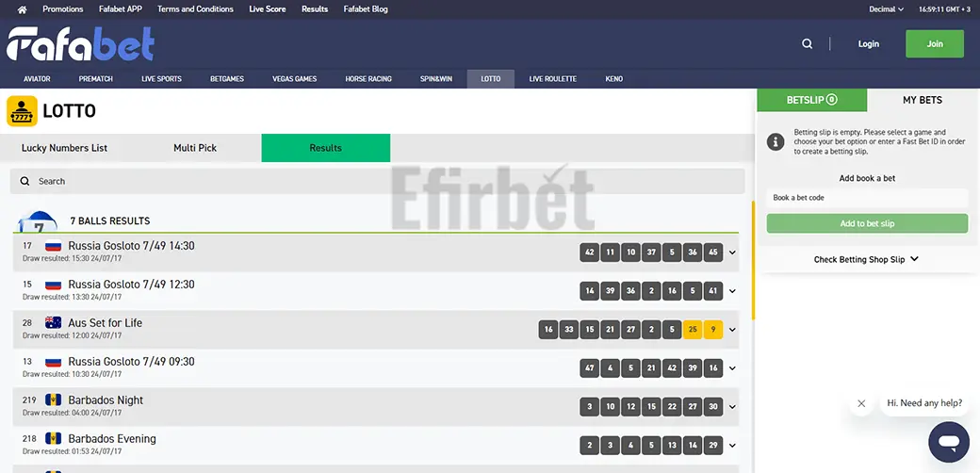Open Live Score link
This screenshot has height=473, width=980.
tap(267, 9)
